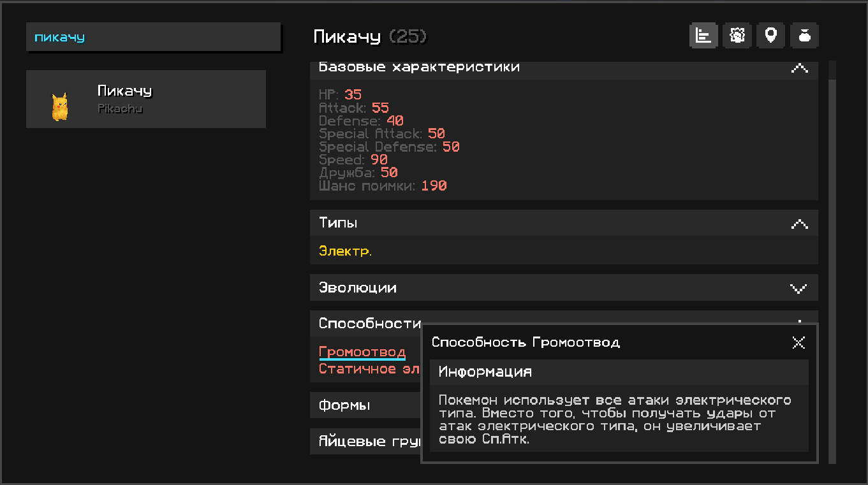Screen dimensions: 868x485
Task: Close the Способность Громоотвод popup
Action: click(x=798, y=343)
